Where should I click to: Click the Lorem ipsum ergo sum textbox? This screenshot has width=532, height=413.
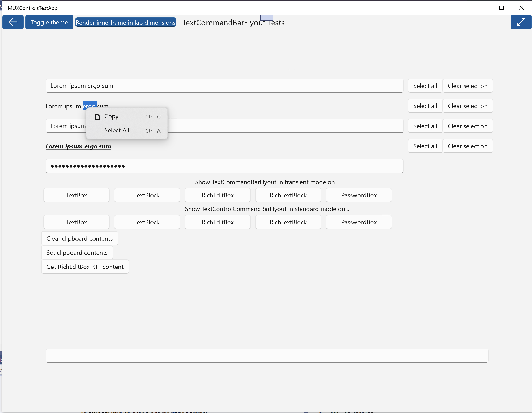224,86
